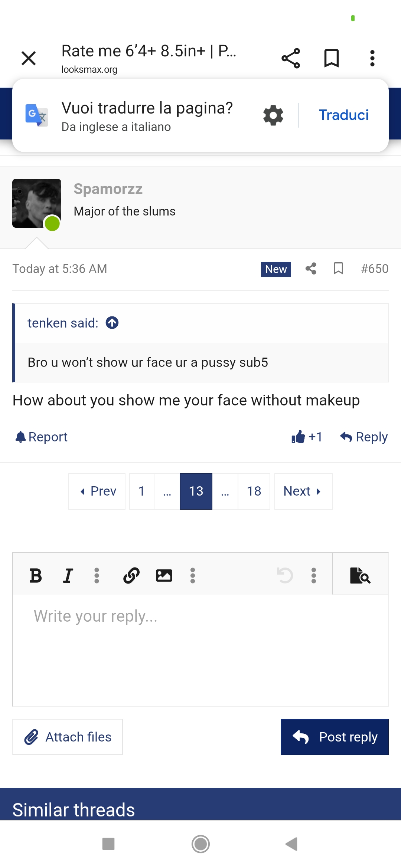
Task: Like the post with thumbs up +1
Action: 307,437
